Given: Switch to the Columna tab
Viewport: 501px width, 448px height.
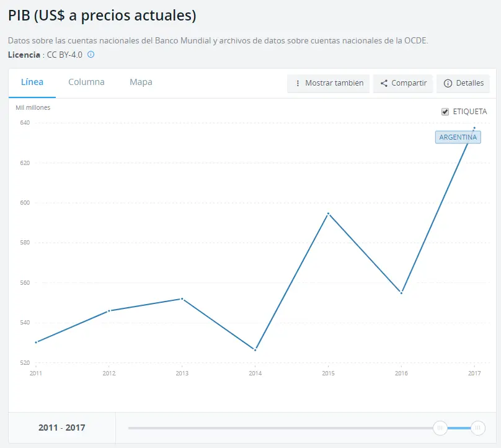Looking at the screenshot, I should click(x=86, y=82).
